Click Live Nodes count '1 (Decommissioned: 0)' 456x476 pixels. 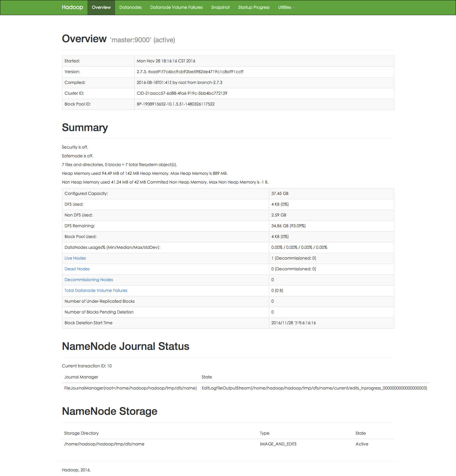click(293, 258)
